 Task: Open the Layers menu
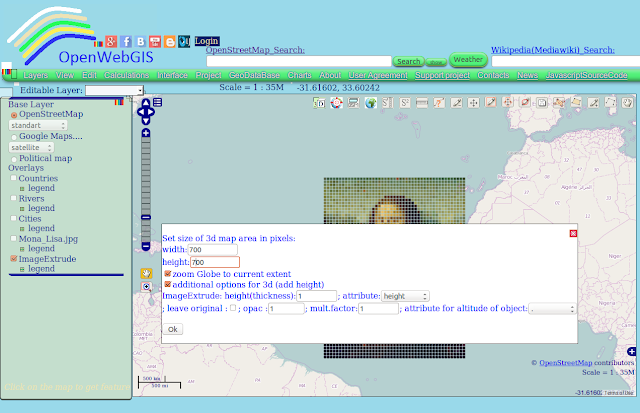click(x=36, y=75)
